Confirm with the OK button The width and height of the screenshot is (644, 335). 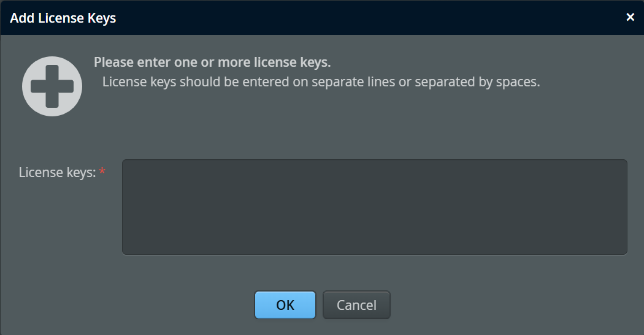285,305
